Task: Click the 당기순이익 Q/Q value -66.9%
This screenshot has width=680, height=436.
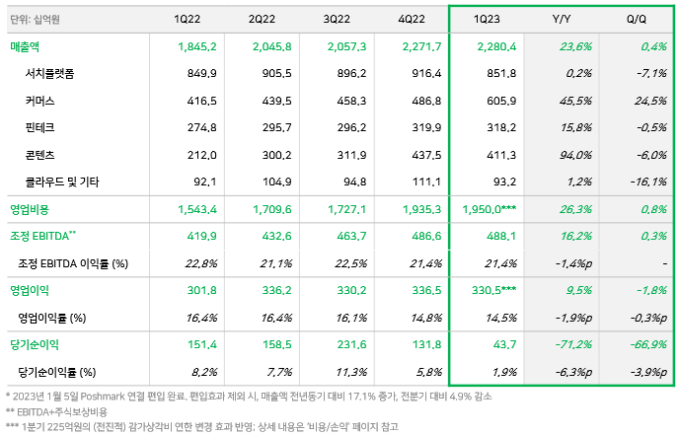Action: (x=641, y=344)
